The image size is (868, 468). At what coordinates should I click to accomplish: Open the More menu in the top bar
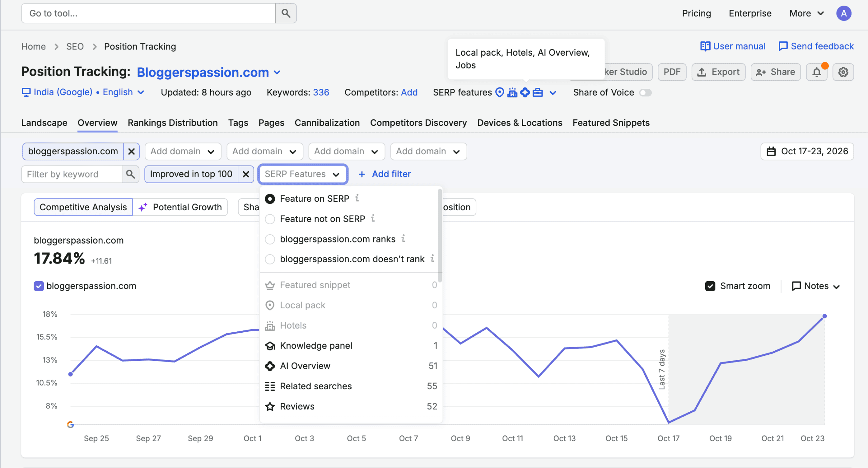click(807, 13)
